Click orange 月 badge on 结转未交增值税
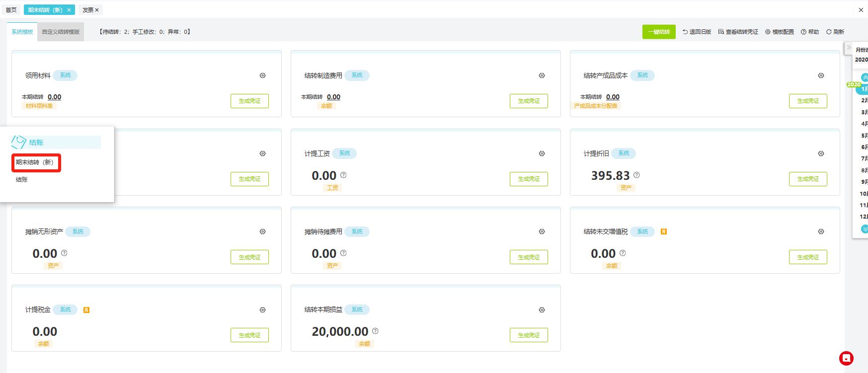This screenshot has width=868, height=373. coord(663,231)
